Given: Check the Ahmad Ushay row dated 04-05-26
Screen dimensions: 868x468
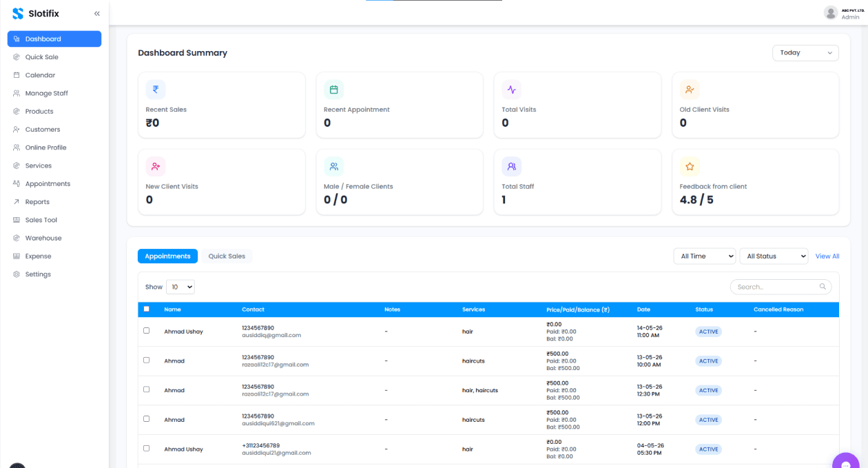Looking at the screenshot, I should [x=146, y=448].
